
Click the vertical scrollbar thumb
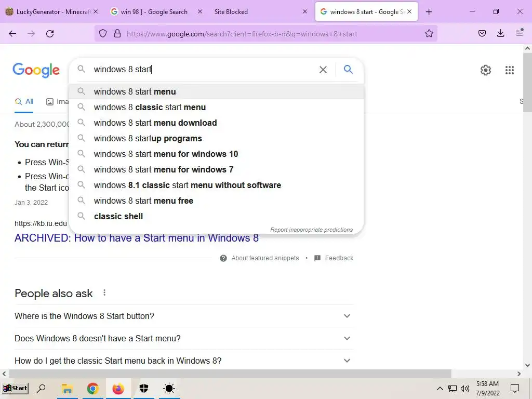click(x=527, y=83)
